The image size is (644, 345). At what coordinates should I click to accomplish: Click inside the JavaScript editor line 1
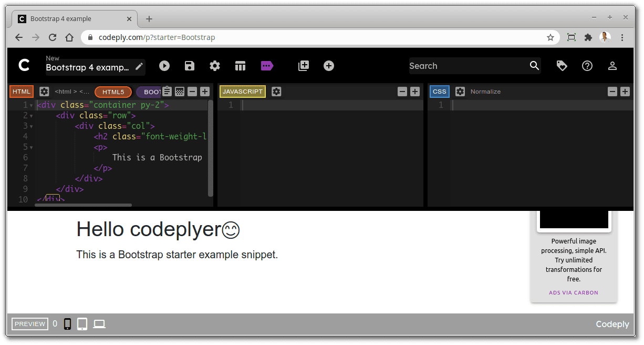point(332,105)
